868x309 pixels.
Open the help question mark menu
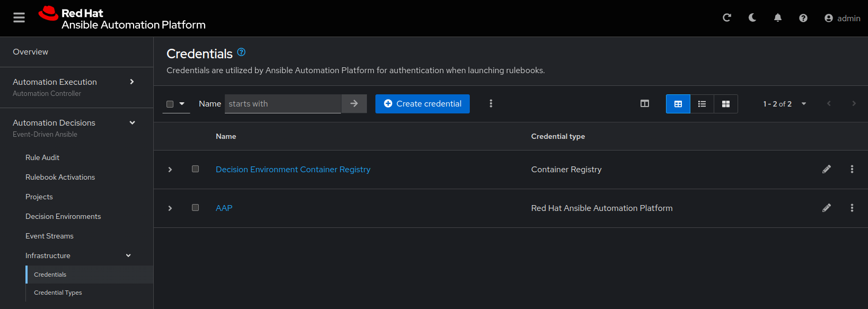coord(803,18)
